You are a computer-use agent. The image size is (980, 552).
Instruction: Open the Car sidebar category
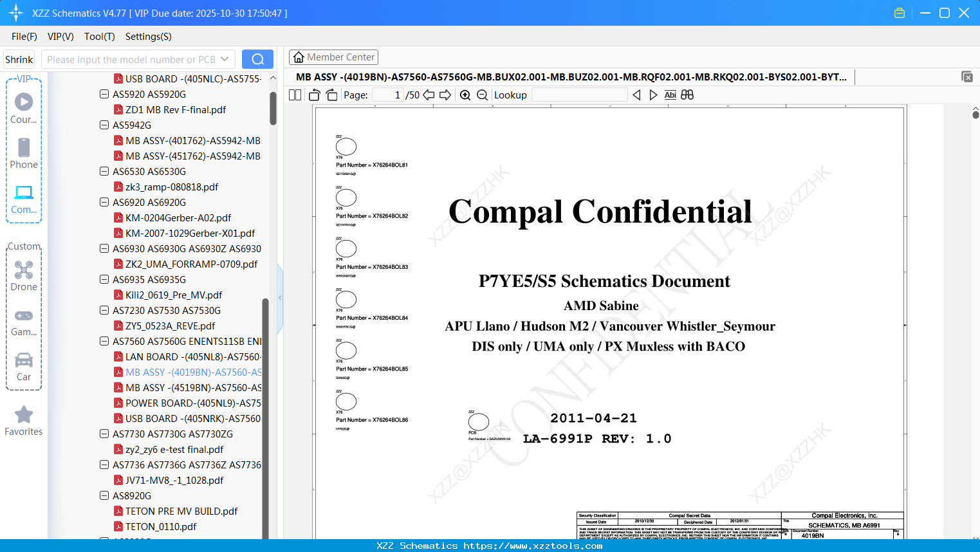coord(24,366)
